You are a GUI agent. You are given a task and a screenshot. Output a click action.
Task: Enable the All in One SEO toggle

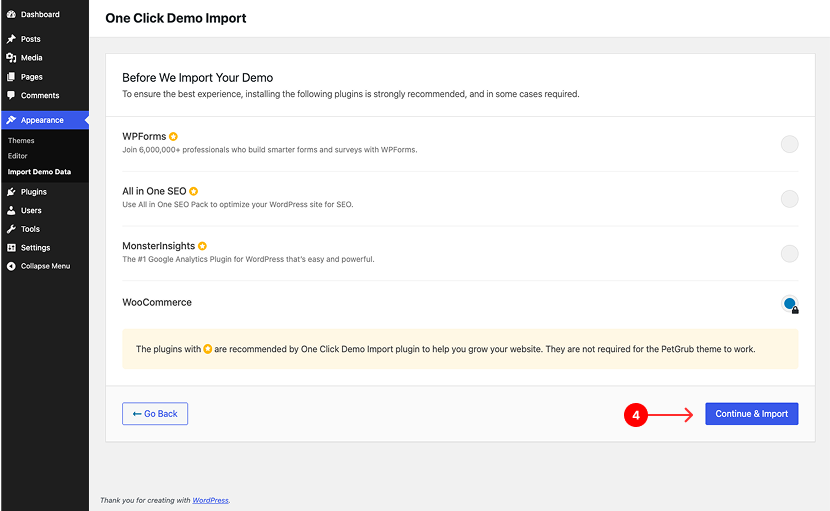pos(789,198)
